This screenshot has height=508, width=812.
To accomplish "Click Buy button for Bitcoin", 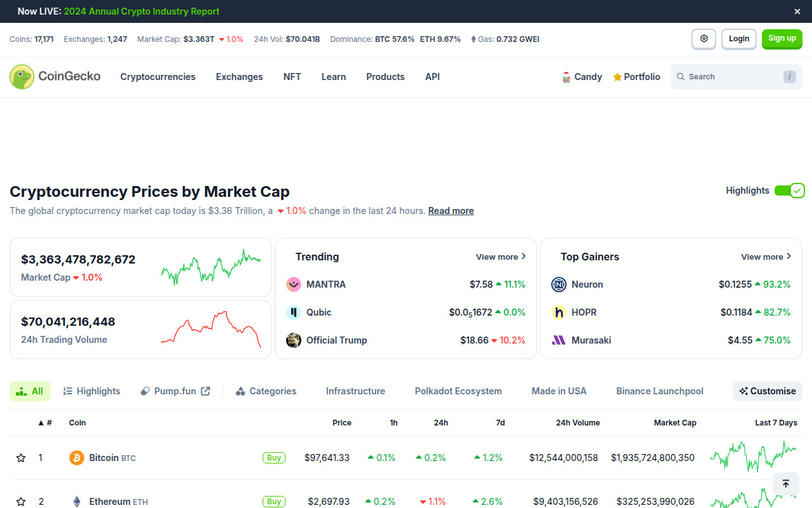I will [x=274, y=458].
